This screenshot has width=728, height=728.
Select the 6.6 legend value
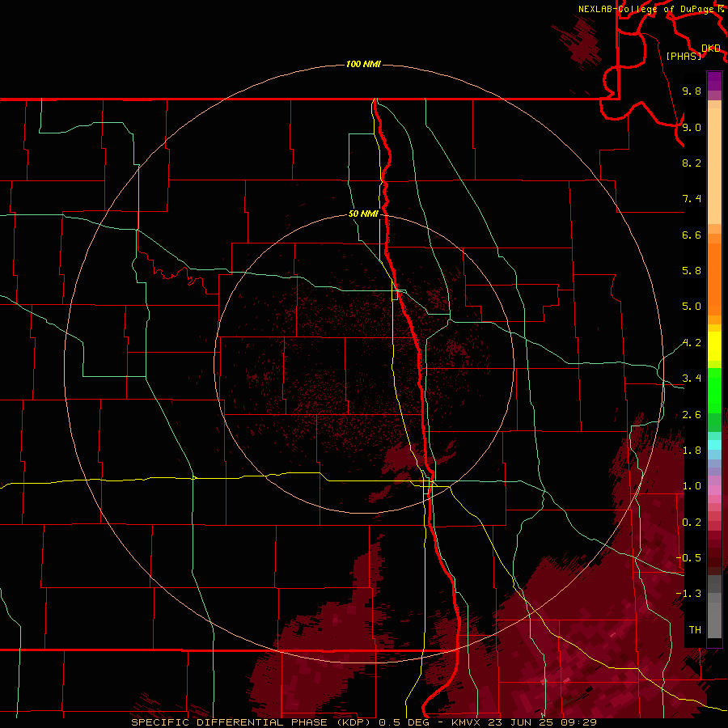tap(692, 235)
